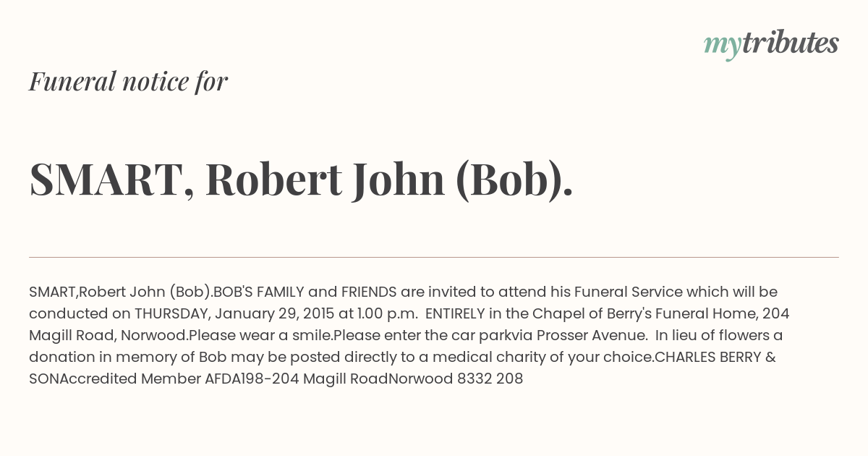Screen dimensions: 868x456
Task: Click the address 'Magill Road, Norwood.'
Action: tap(109, 335)
